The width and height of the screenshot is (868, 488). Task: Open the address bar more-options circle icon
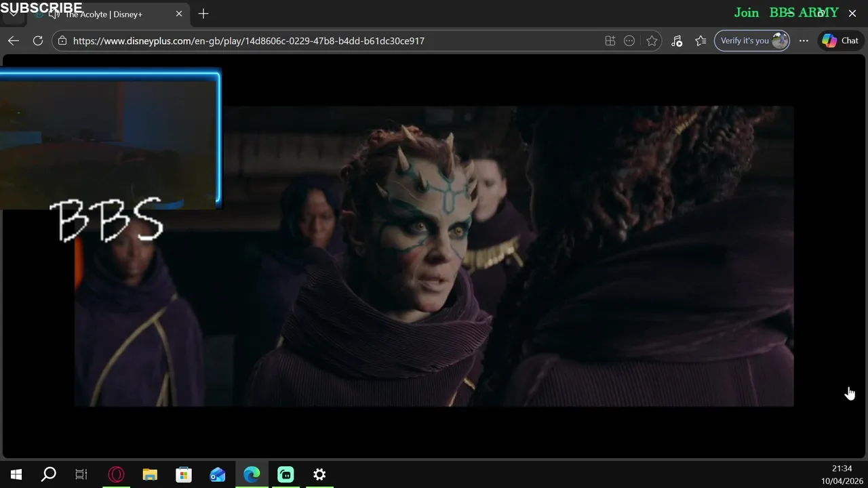coord(629,41)
